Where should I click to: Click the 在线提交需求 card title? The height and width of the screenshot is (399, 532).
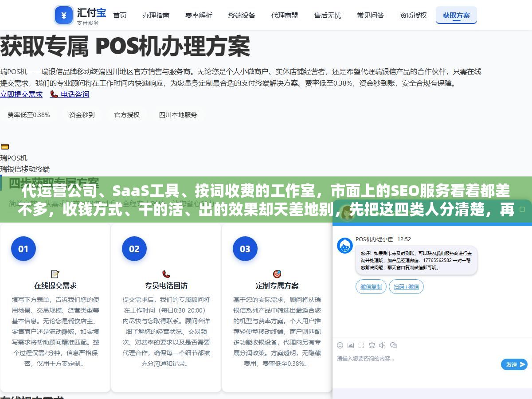[x=55, y=286]
